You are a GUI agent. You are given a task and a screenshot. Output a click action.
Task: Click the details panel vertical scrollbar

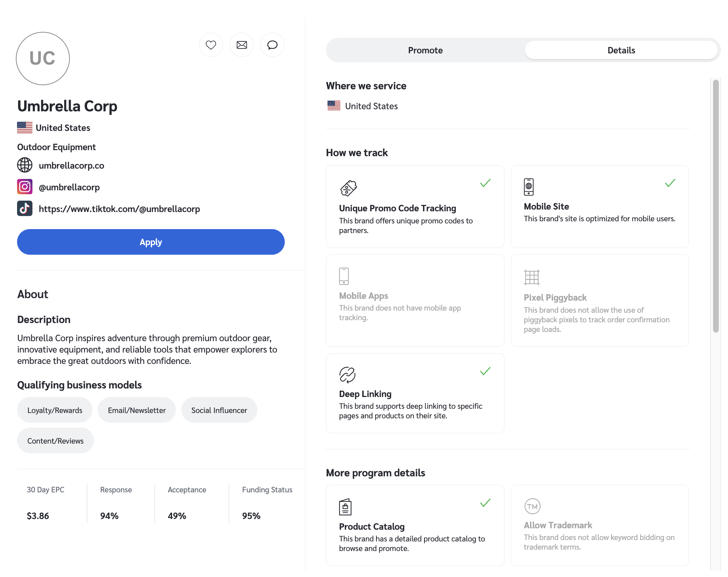coord(716,206)
